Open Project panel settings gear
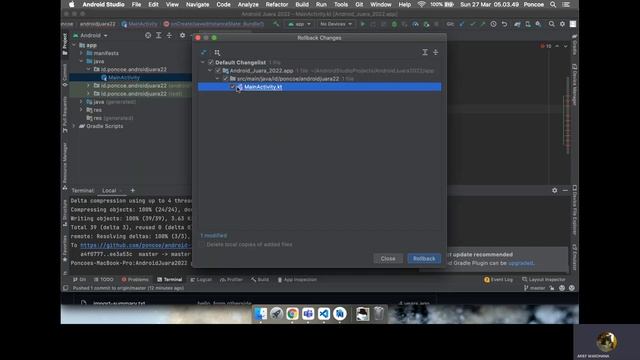This screenshot has height=360, width=640. coord(182,36)
